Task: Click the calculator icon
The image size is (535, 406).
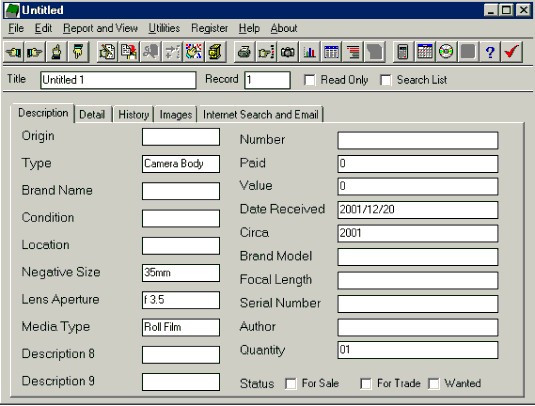Action: 403,52
